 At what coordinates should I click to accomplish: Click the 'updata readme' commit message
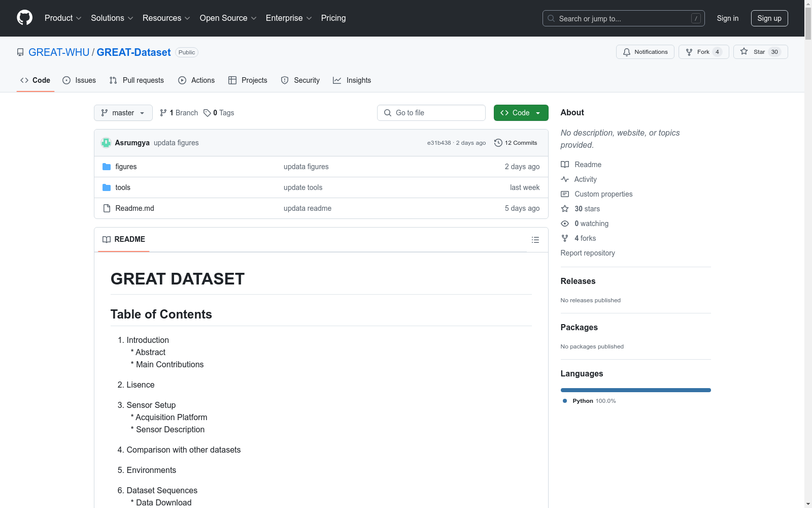(x=308, y=208)
